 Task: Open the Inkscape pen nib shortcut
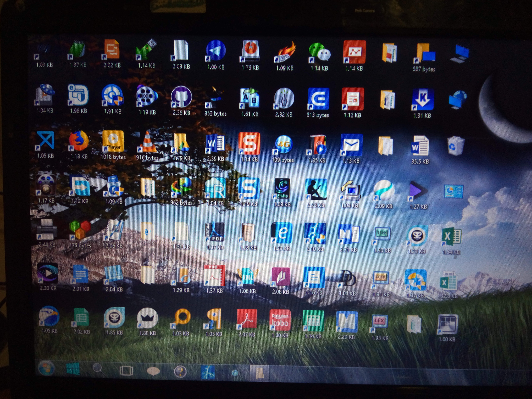click(284, 98)
